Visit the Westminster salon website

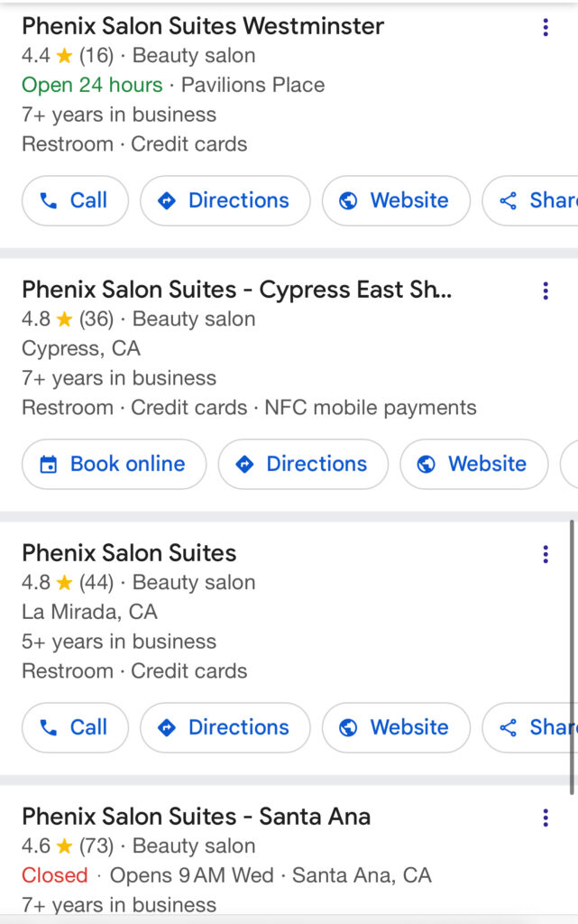(396, 200)
